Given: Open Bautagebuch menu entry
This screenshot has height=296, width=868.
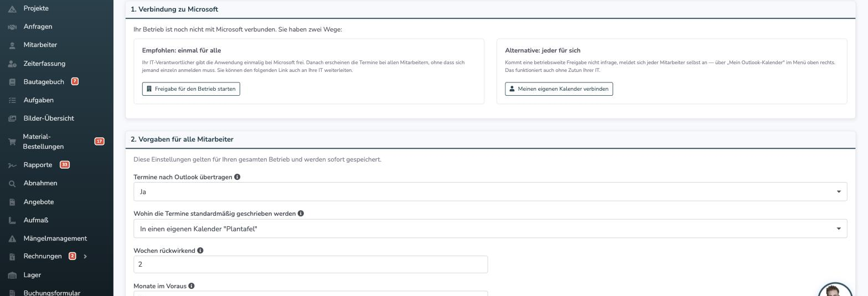Looking at the screenshot, I should [x=44, y=82].
